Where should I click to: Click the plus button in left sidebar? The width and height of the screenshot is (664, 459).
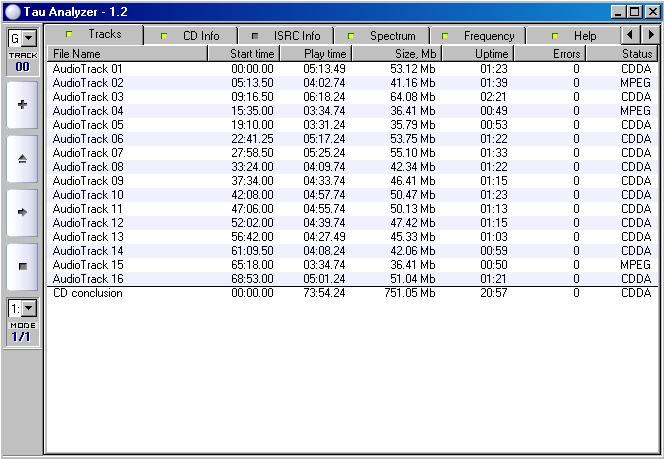point(22,105)
